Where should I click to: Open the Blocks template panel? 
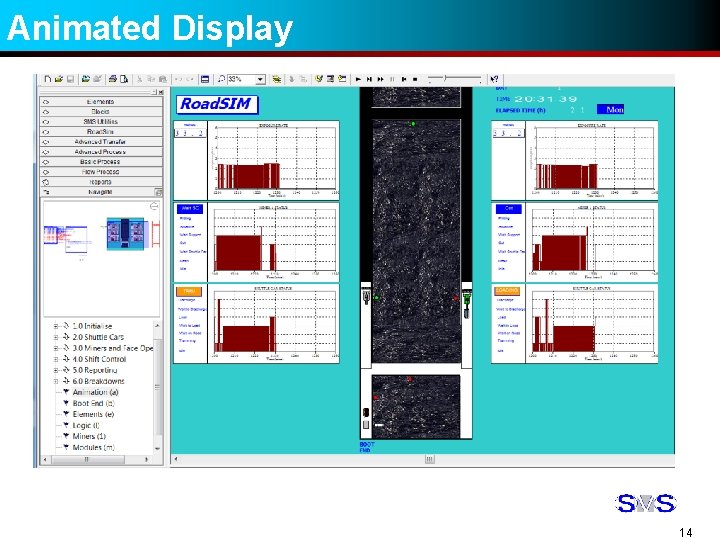click(101, 112)
